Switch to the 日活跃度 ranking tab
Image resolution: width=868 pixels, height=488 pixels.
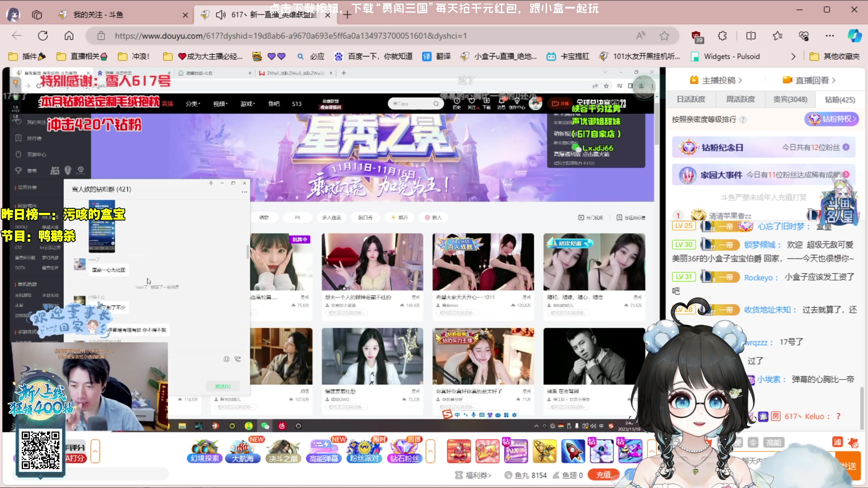[x=691, y=99]
